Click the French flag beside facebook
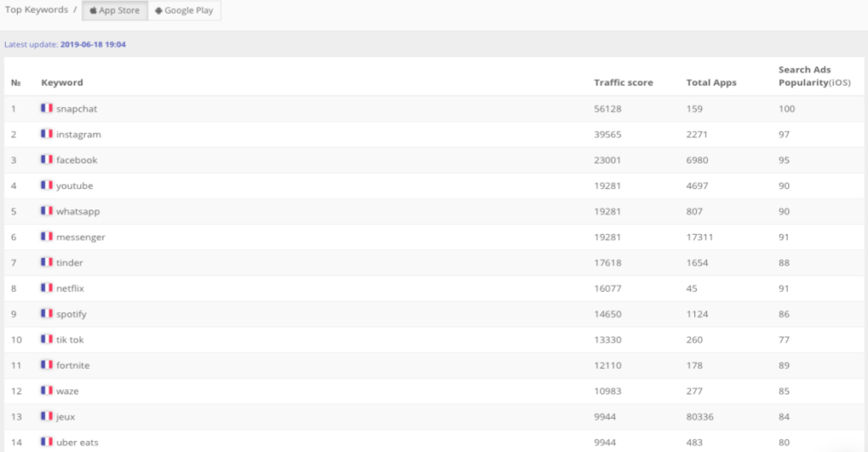Image resolution: width=868 pixels, height=452 pixels. tap(47, 159)
